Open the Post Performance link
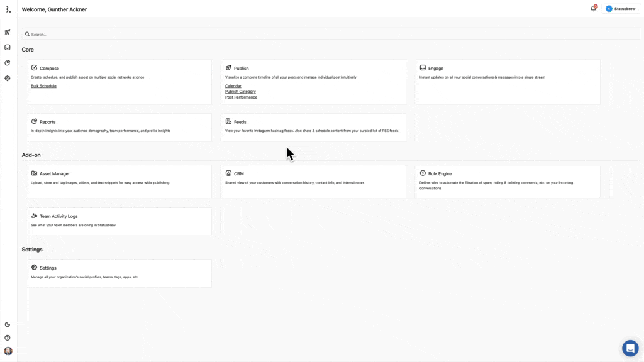 click(x=241, y=97)
